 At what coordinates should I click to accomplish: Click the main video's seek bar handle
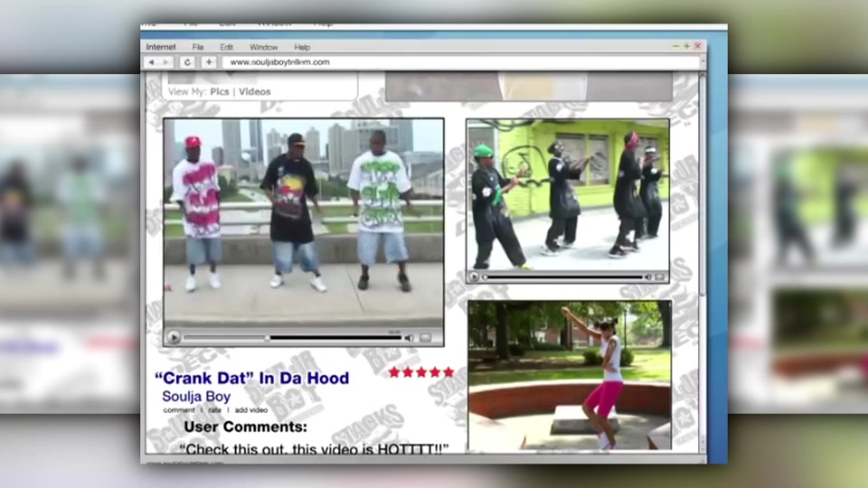[x=267, y=338]
